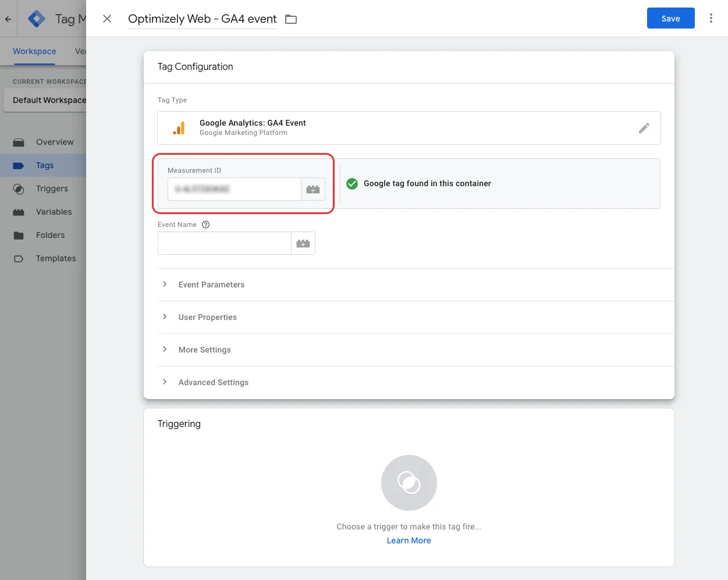
Task: Switch to the Workspace tab
Action: (x=34, y=51)
